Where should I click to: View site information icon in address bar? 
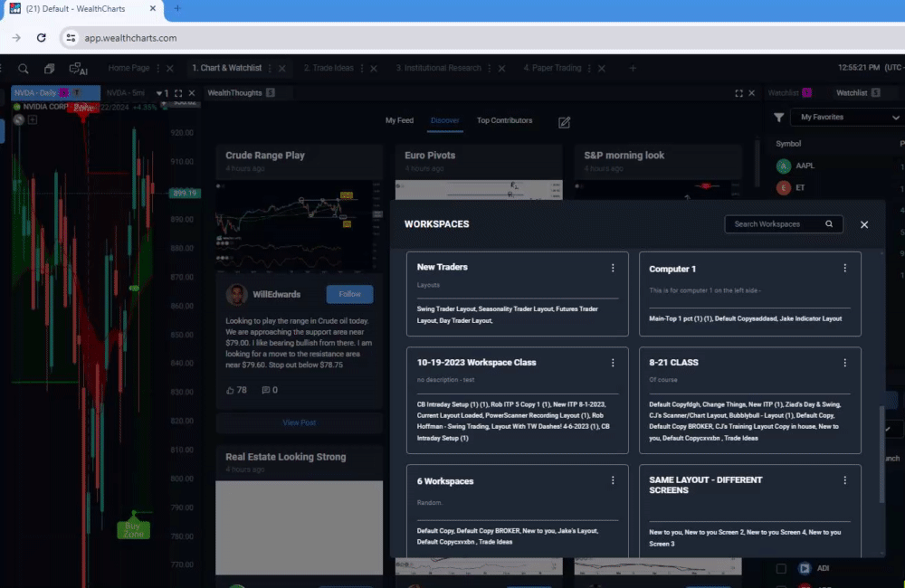pos(71,38)
